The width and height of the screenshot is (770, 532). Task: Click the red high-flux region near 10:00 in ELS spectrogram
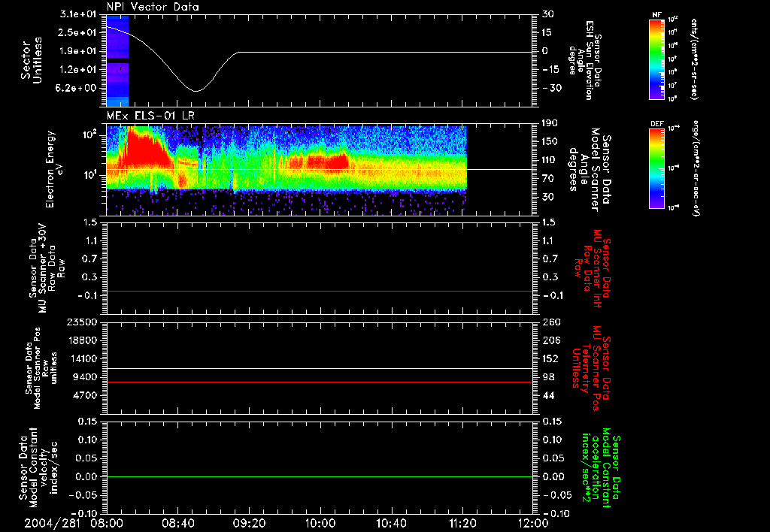(319, 162)
